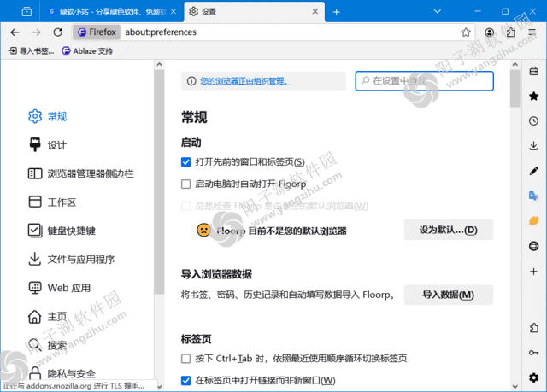
Task: Click the Firefox identity box in address bar
Action: [97, 32]
